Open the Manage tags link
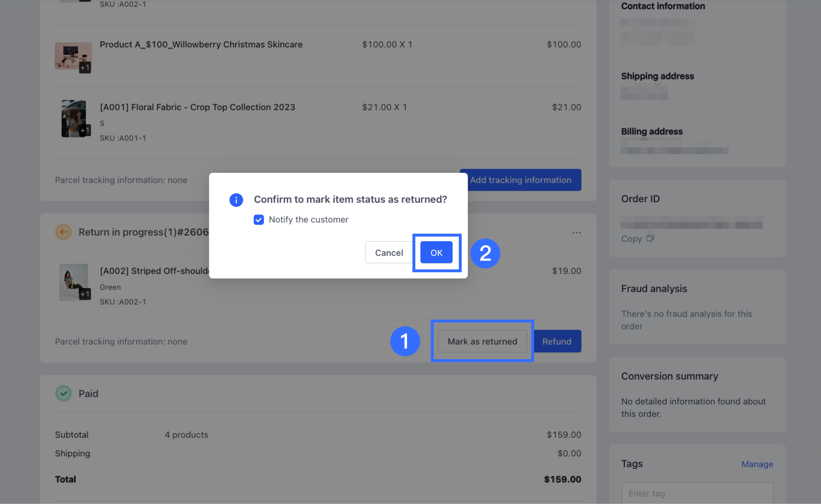 coord(757,464)
